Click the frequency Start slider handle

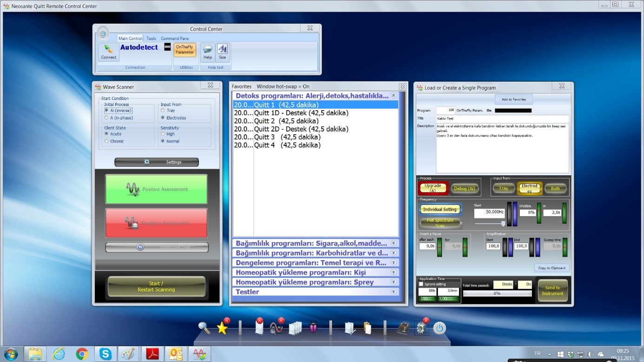click(x=503, y=224)
